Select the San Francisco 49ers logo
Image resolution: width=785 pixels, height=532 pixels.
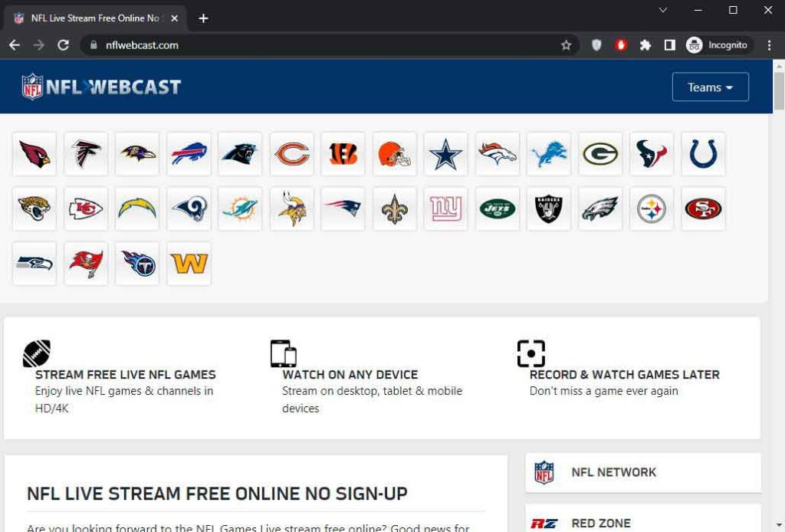click(x=703, y=209)
